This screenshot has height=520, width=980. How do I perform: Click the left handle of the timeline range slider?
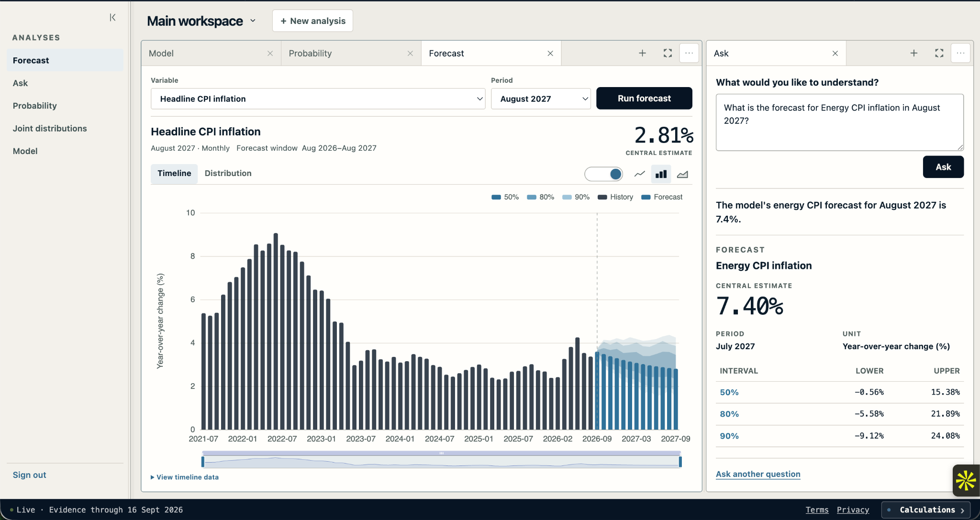tap(203, 462)
